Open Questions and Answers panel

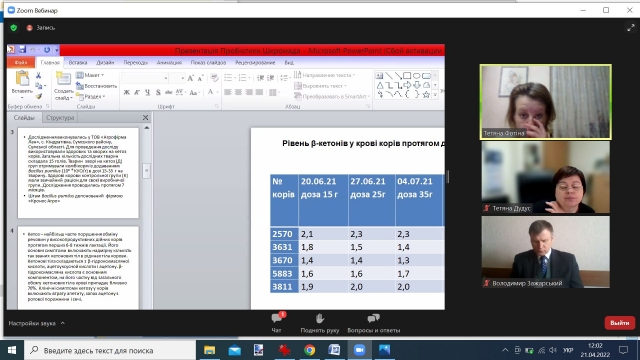click(x=373, y=318)
